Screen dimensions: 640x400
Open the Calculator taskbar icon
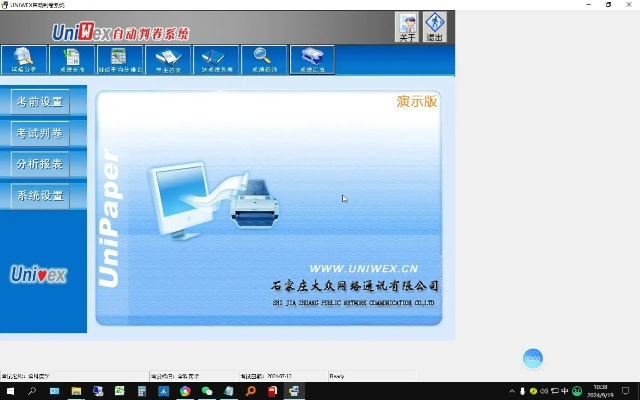point(142,391)
